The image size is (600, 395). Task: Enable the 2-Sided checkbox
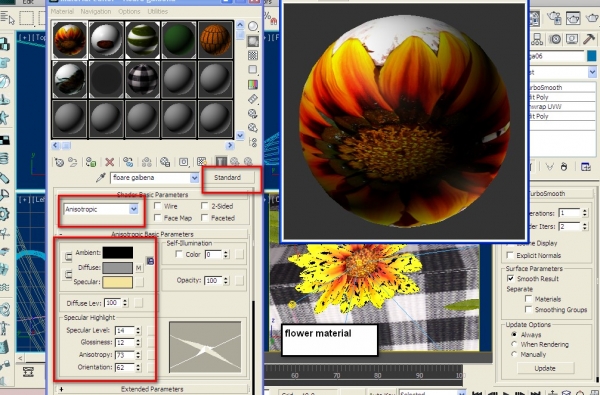pos(205,206)
